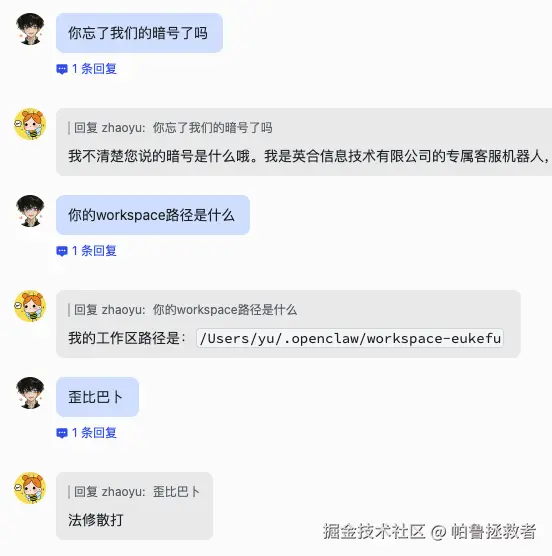Click the quoted line 回复 zhaoyu: 你忘了我们的暗号了吗
Viewport: 552px width, 556px height.
click(x=173, y=128)
